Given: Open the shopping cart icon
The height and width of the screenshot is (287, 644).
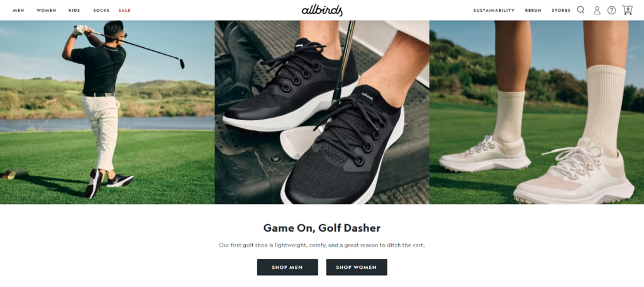Looking at the screenshot, I should (x=627, y=10).
